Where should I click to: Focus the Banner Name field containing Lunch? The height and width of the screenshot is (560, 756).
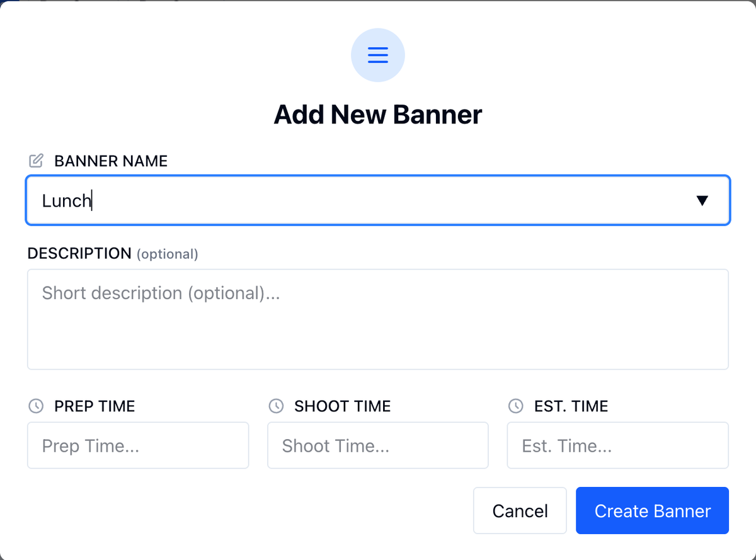pyautogui.click(x=378, y=200)
